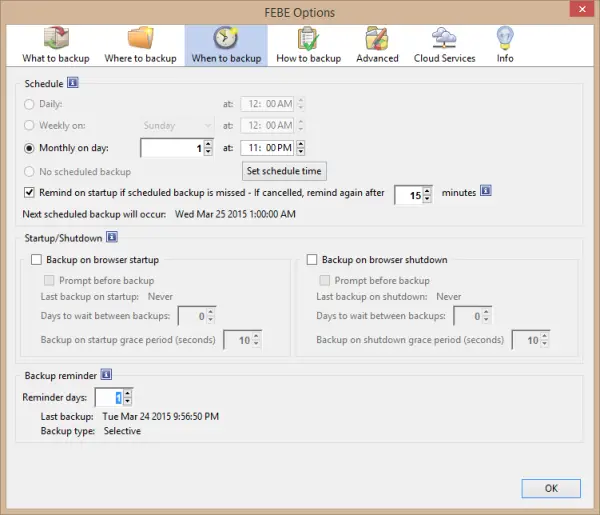
Task: Click the startup grace period spinner arrows
Action: [x=256, y=340]
